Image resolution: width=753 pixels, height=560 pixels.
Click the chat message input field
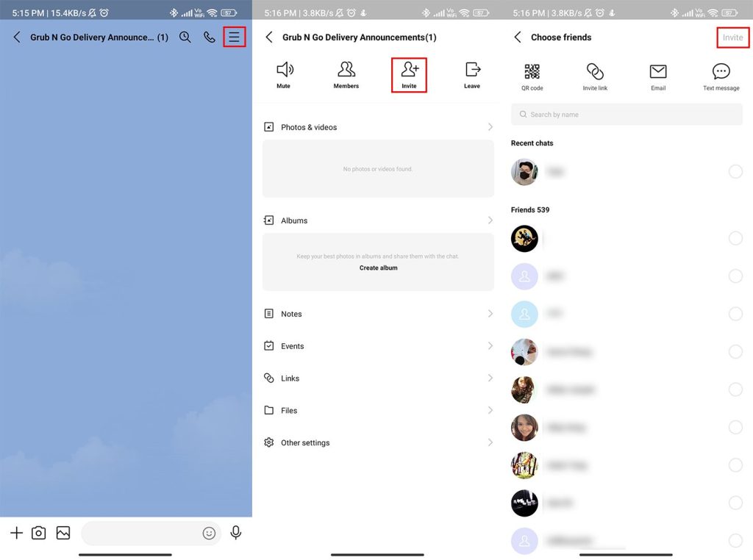151,533
